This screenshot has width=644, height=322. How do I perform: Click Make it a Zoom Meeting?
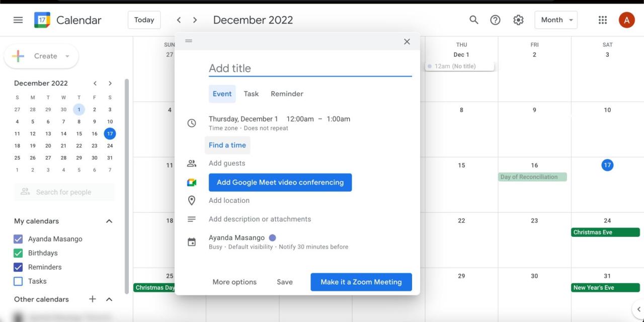click(361, 282)
